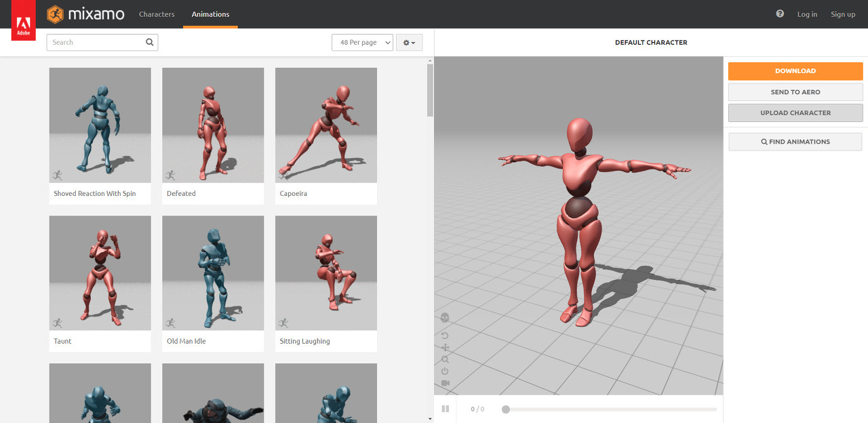Viewport: 868px width, 423px height.
Task: Click the running figure icon on Taunt
Action: pos(57,323)
